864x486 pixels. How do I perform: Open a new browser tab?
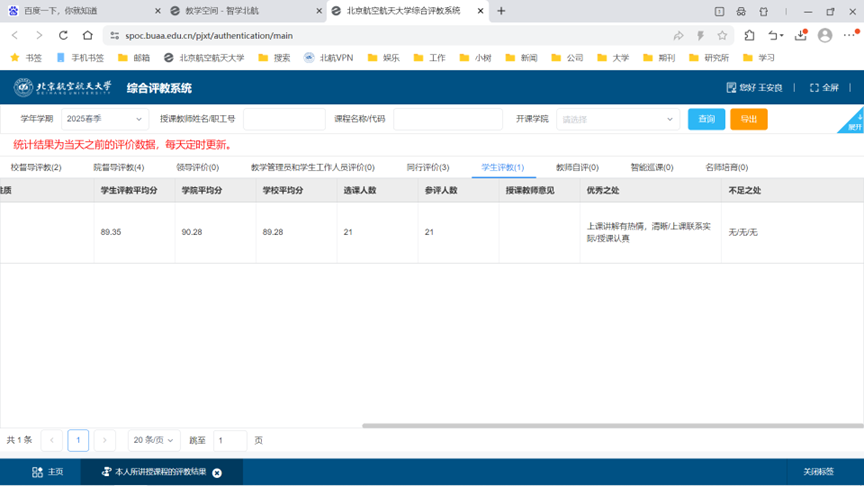click(x=501, y=11)
